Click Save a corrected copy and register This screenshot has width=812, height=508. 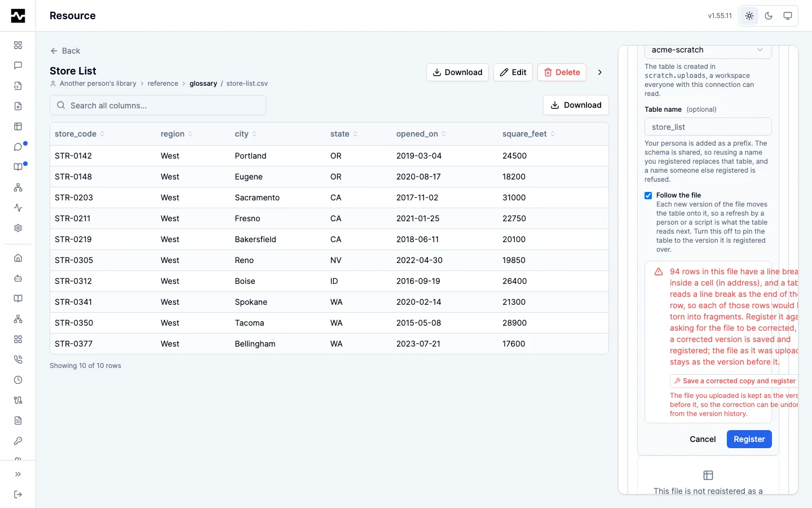[x=734, y=381]
